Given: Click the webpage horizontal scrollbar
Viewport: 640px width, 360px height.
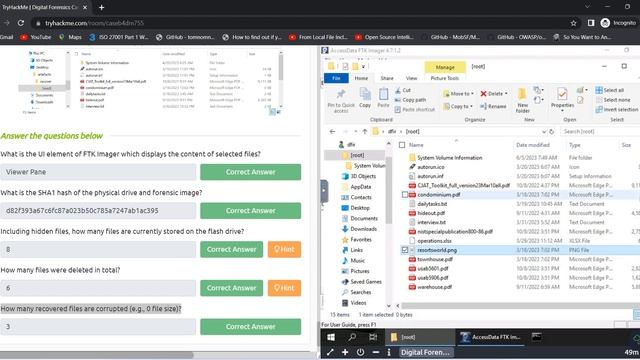Looking at the screenshot, I should click(97, 355).
